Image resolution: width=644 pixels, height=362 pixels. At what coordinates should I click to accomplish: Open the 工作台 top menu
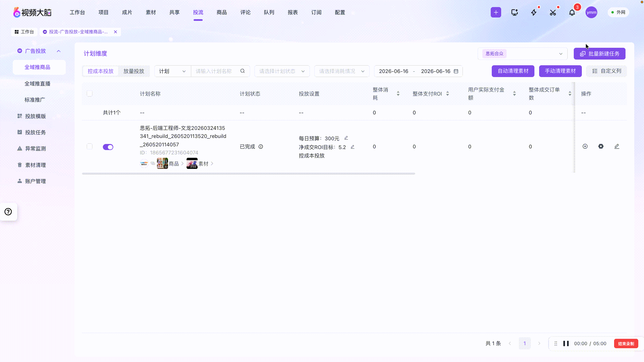click(x=77, y=12)
